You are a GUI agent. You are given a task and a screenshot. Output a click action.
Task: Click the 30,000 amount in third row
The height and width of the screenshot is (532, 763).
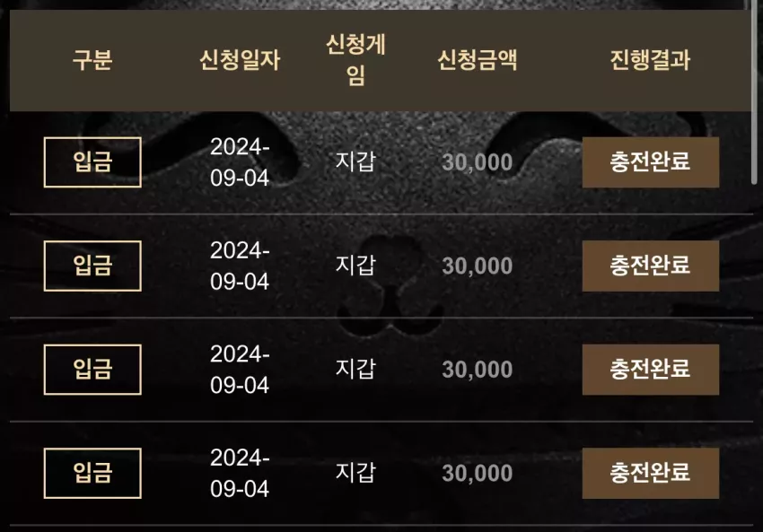pos(478,370)
